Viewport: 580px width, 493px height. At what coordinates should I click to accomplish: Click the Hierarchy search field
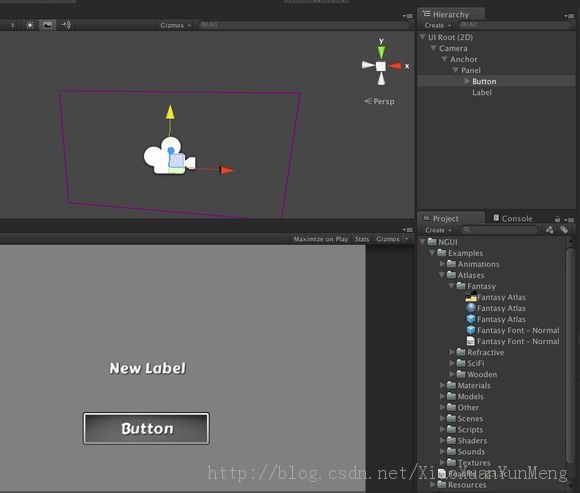click(514, 25)
